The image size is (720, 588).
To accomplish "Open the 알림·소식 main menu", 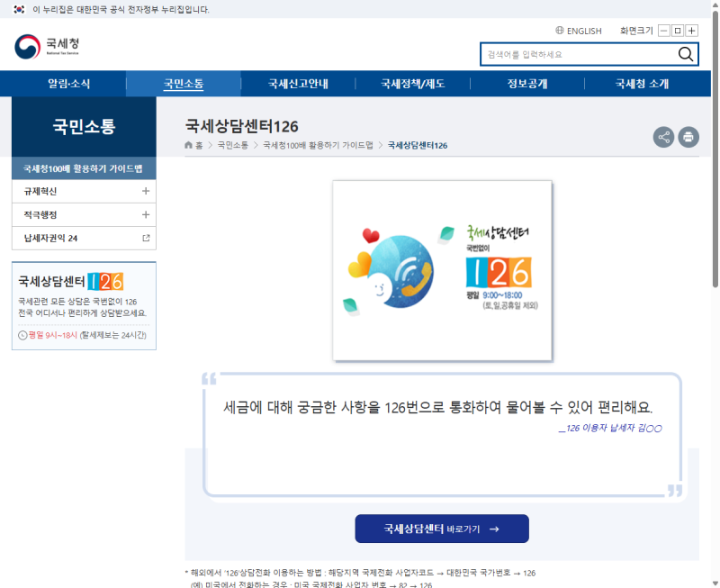I will [69, 84].
